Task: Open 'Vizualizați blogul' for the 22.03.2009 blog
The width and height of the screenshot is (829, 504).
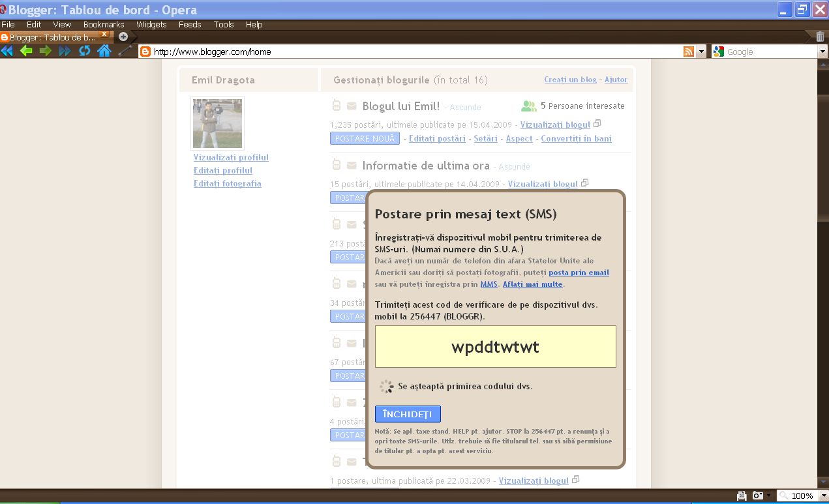Action: coord(534,481)
